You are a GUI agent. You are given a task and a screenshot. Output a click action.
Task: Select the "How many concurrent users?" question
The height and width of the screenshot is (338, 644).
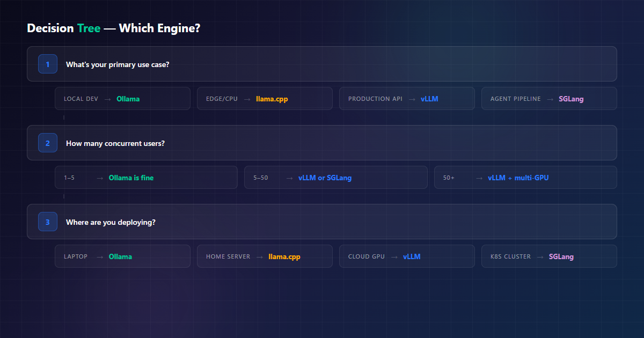(322, 143)
